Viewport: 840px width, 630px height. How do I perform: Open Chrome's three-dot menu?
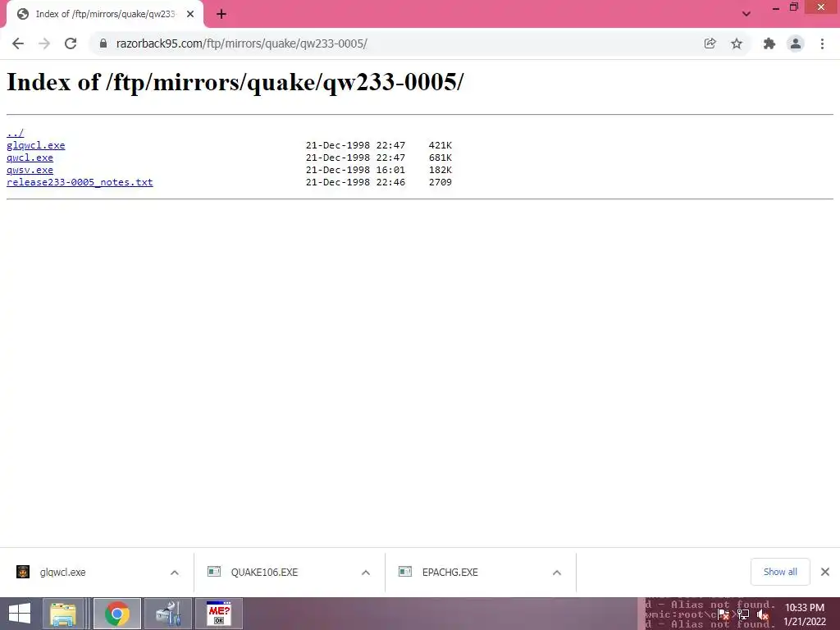(x=822, y=43)
